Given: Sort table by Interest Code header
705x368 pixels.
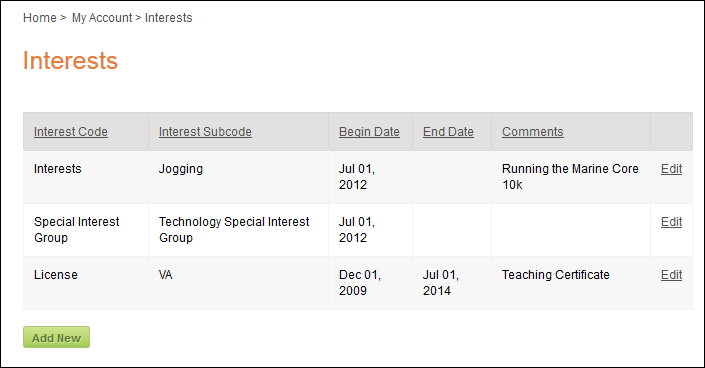Looking at the screenshot, I should tap(71, 132).
